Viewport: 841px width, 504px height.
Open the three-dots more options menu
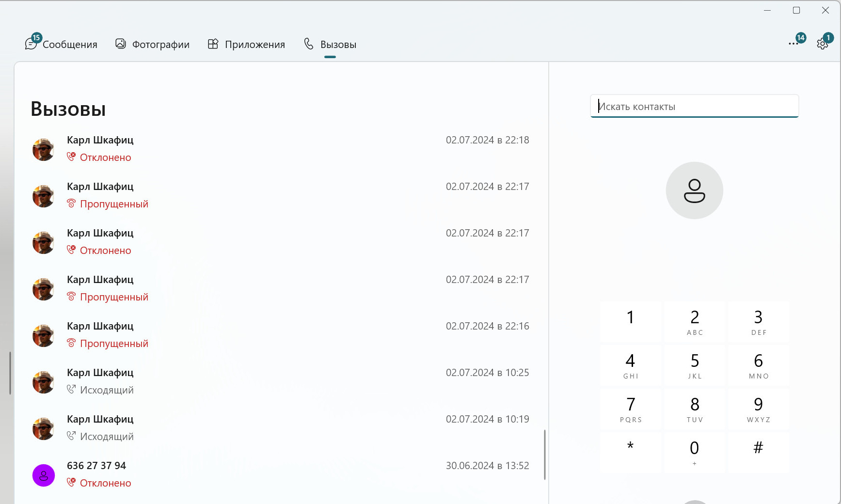click(x=793, y=44)
